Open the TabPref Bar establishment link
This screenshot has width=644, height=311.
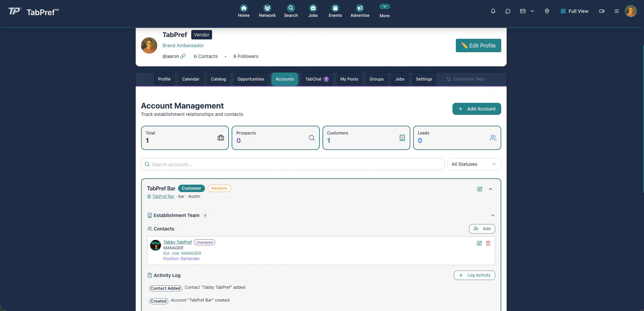click(163, 196)
